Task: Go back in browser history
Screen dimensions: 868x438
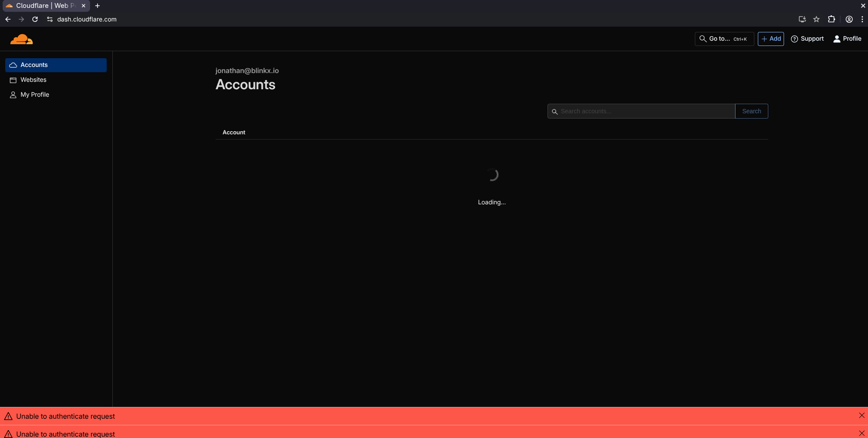Action: 8,19
